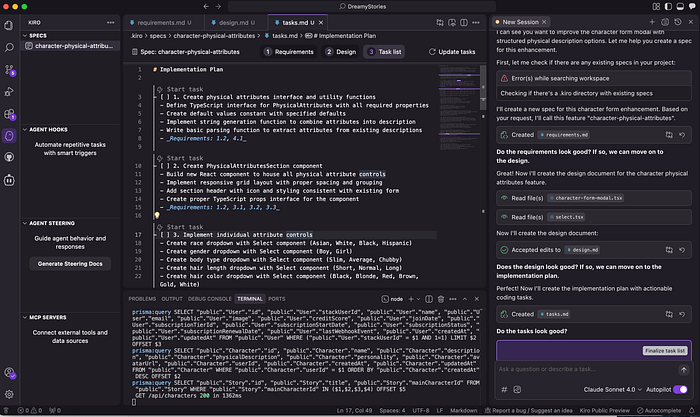Switch to the design.md editor tab
Image resolution: width=700 pixels, height=417 pixels.
coord(233,22)
